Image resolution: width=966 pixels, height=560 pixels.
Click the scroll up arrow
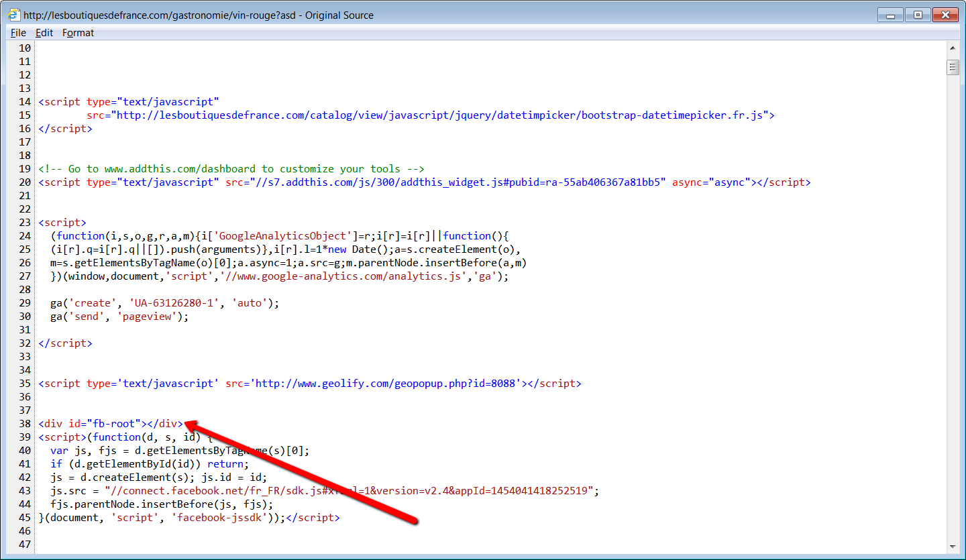point(953,48)
